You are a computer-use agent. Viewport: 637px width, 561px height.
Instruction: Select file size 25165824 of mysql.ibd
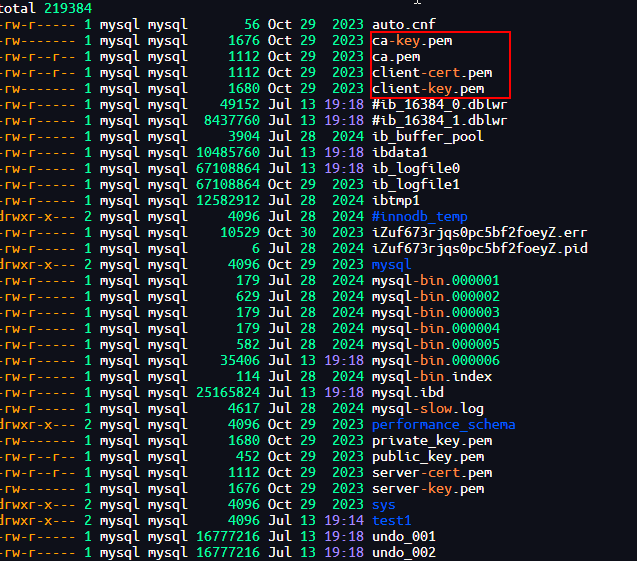[x=228, y=393]
